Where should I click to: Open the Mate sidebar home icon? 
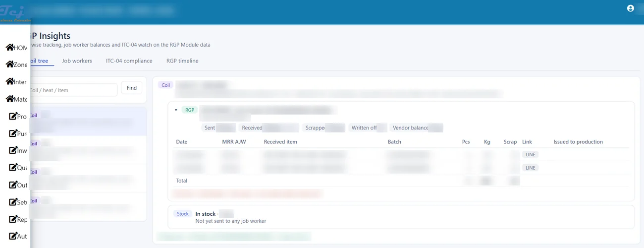pyautogui.click(x=9, y=99)
